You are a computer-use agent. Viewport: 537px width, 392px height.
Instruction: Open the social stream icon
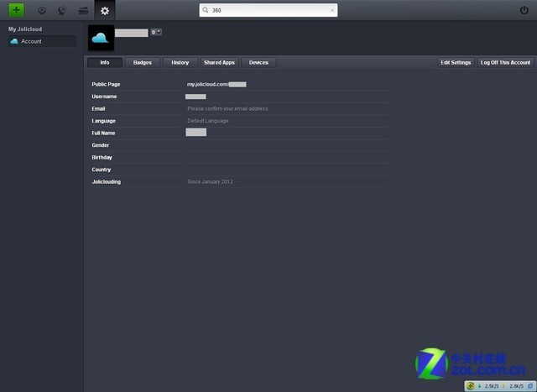[x=62, y=10]
